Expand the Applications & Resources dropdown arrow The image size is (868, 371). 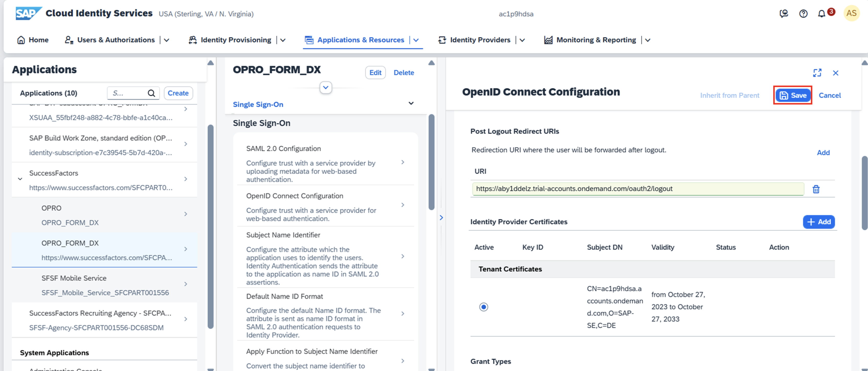[416, 40]
